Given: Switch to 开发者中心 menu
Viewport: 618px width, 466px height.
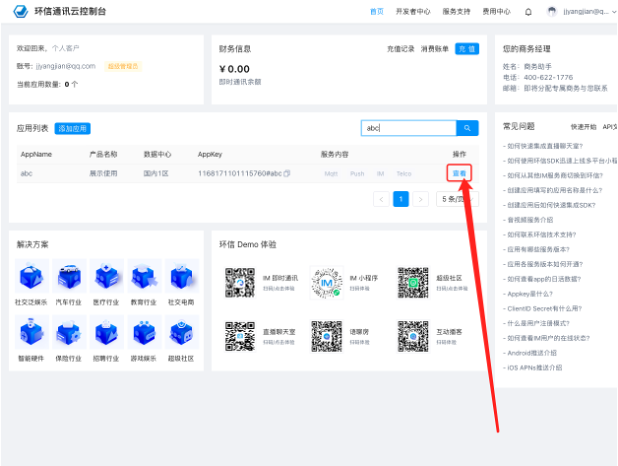Looking at the screenshot, I should coord(413,12).
